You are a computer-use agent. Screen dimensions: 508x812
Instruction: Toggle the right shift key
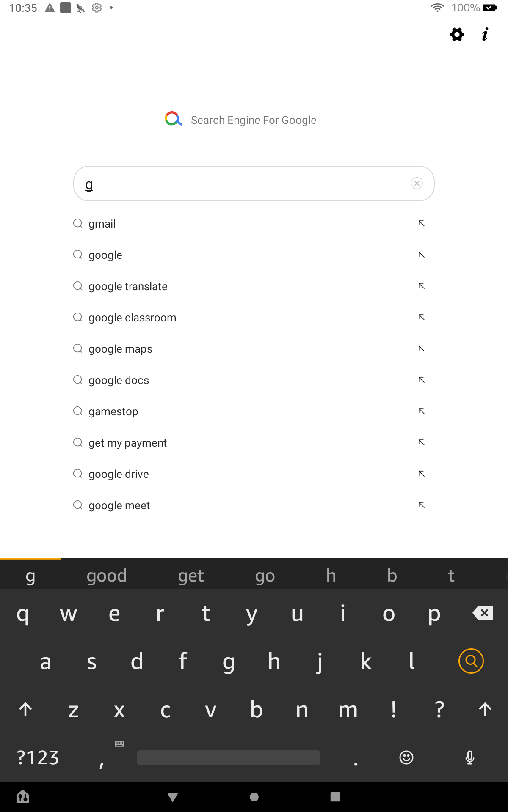coord(485,709)
